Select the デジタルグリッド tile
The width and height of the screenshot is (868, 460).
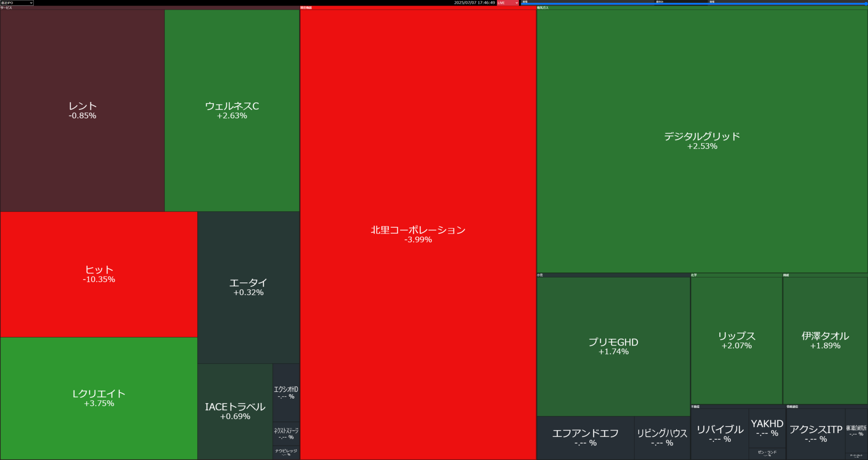coord(702,141)
